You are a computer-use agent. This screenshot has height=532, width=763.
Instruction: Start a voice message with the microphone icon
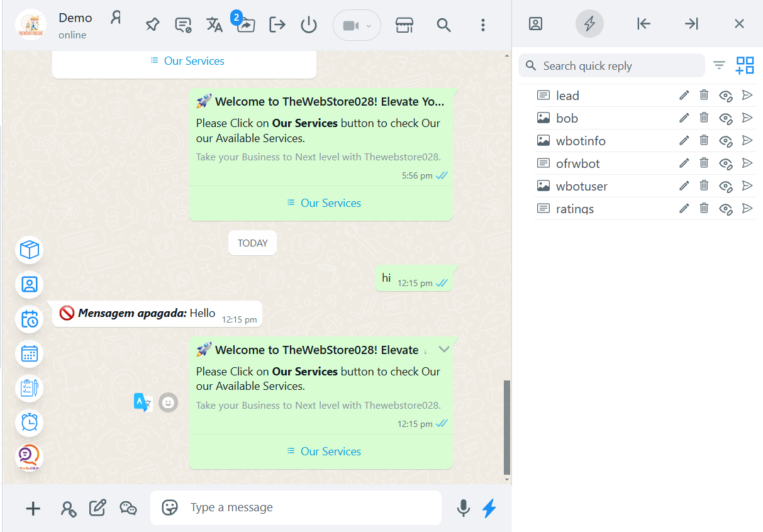464,508
